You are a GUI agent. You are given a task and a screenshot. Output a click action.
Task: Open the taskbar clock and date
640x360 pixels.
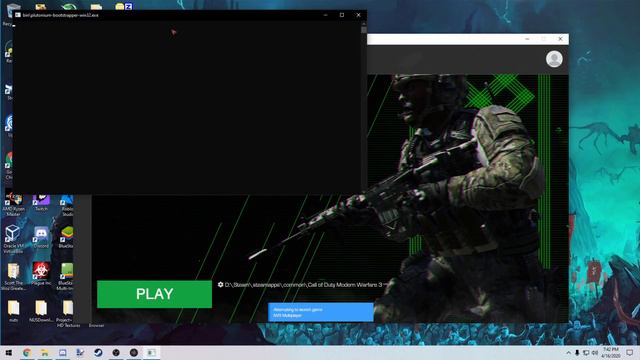611,353
